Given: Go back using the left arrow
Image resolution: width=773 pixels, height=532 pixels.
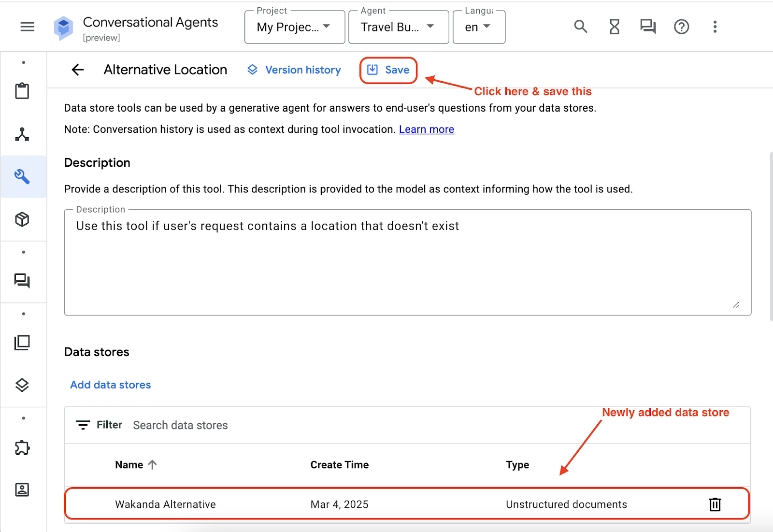Looking at the screenshot, I should tap(78, 70).
